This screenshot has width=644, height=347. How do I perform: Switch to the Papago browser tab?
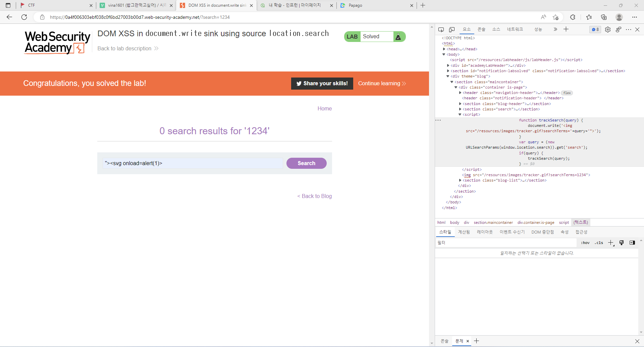coord(377,5)
